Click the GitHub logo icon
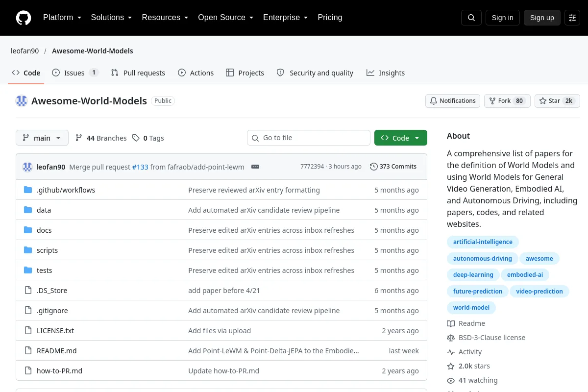Viewport: 588px width, 392px height. [x=24, y=18]
